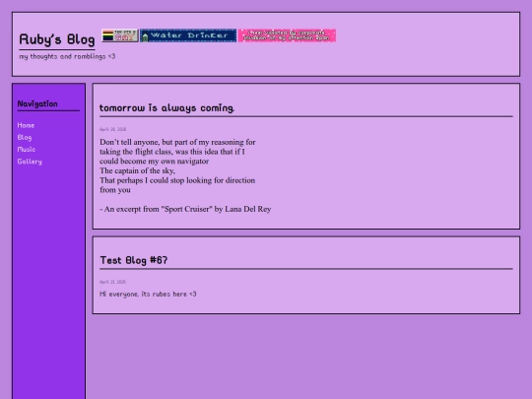Click the Sport Cruiser by Lana Del Rey attribution
The width and height of the screenshot is (532, 399).
pyautogui.click(x=185, y=209)
